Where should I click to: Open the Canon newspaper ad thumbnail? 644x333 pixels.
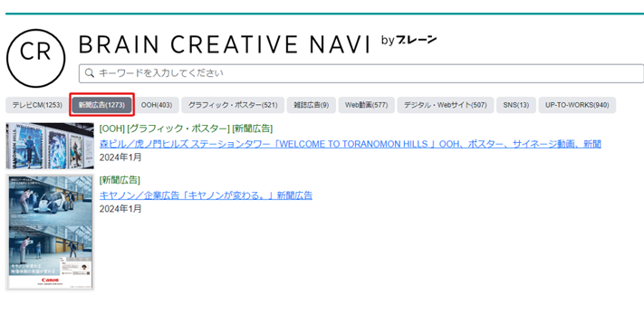[50, 233]
